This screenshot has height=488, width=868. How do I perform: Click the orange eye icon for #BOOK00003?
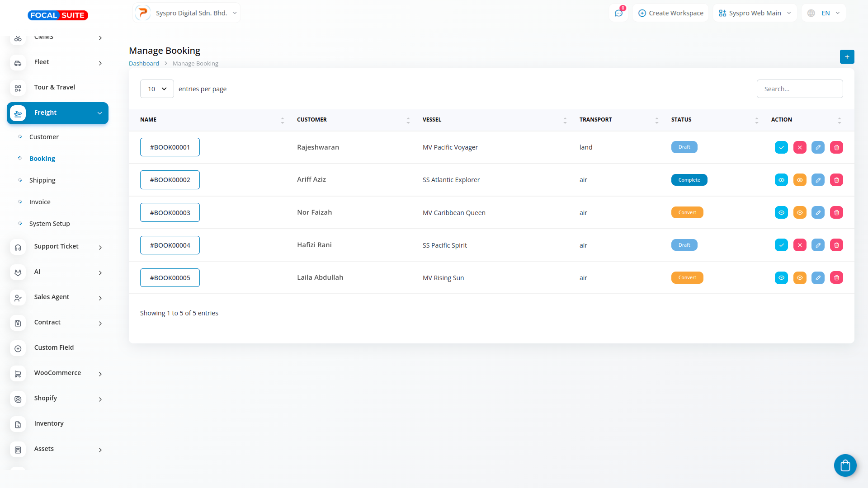click(x=800, y=212)
